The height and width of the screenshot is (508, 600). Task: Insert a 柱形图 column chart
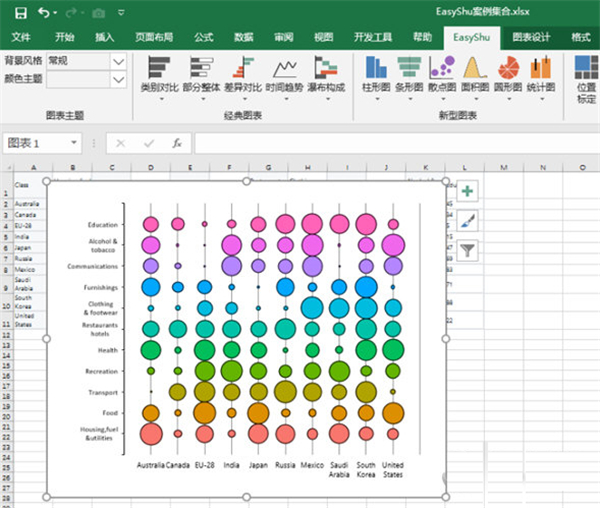tap(377, 75)
